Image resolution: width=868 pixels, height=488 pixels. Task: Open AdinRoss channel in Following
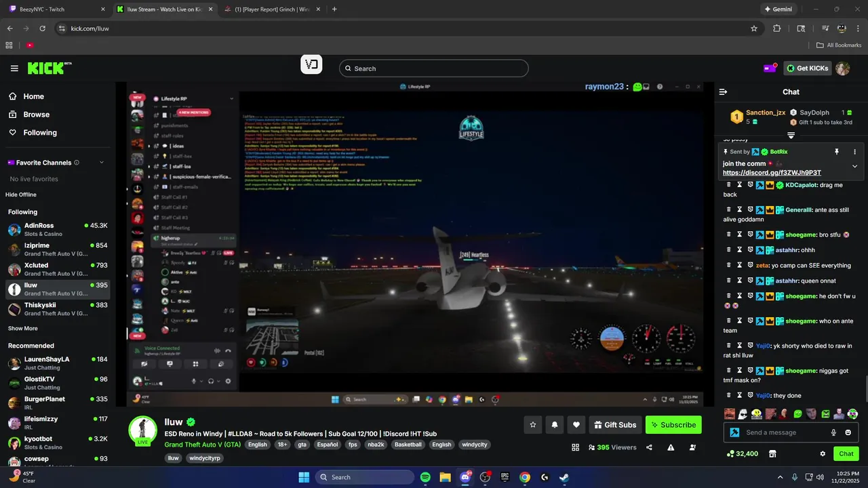pyautogui.click(x=58, y=229)
